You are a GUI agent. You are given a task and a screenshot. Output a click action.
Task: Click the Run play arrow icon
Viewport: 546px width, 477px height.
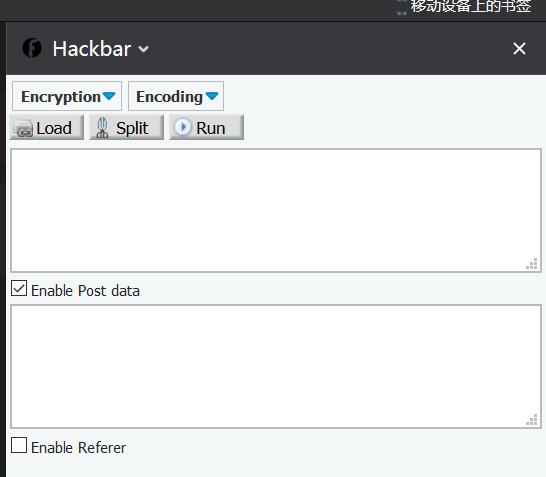[x=183, y=127]
